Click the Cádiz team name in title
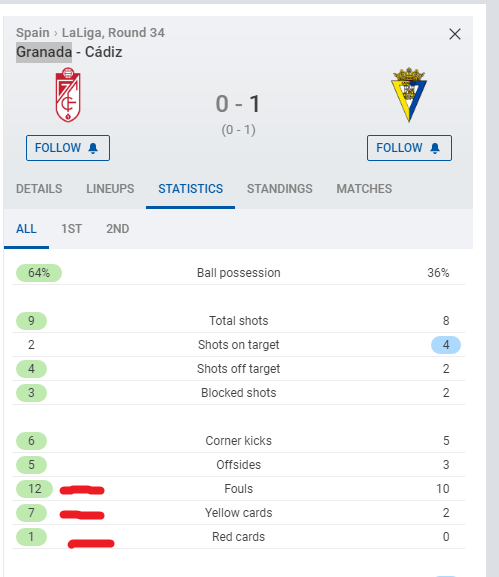 pos(103,52)
